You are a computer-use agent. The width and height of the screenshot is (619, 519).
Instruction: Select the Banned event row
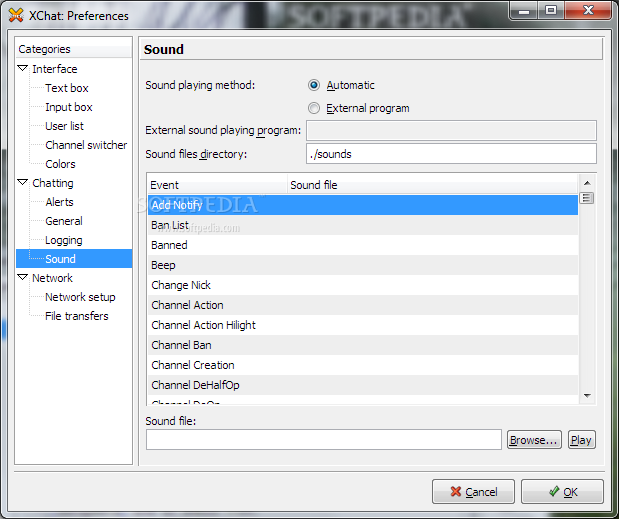pyautogui.click(x=363, y=245)
